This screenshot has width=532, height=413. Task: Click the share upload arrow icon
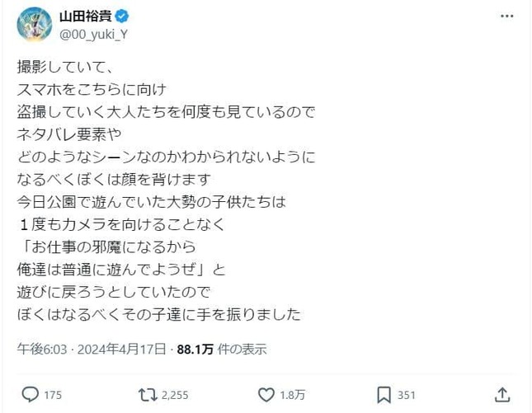pyautogui.click(x=502, y=395)
